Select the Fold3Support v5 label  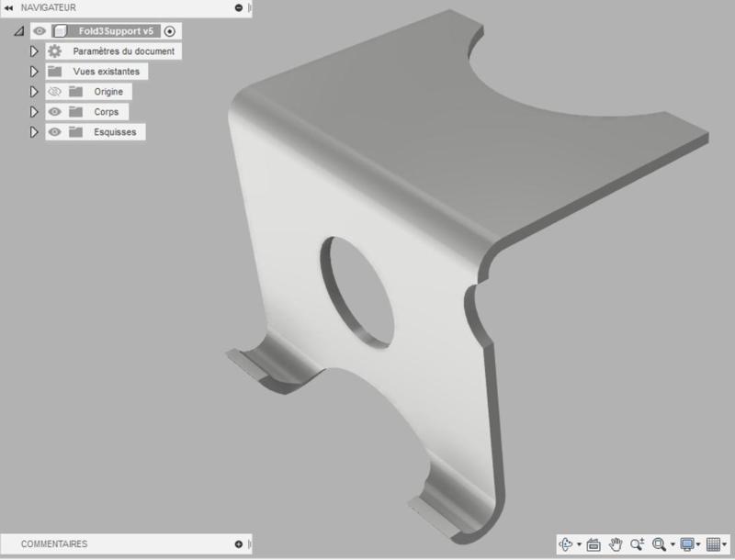[116, 31]
